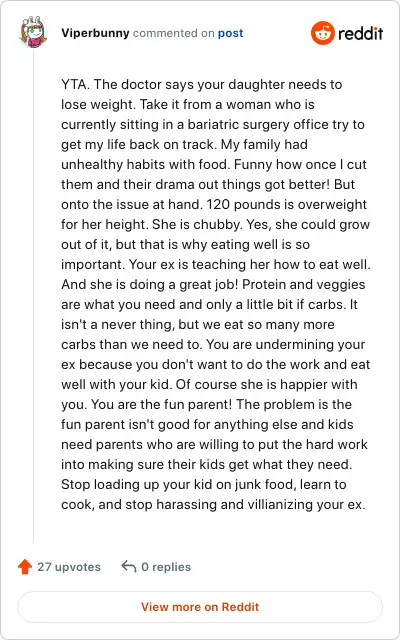Click the final words 'villianizing your ex.'
This screenshot has width=400, height=640.
point(306,504)
